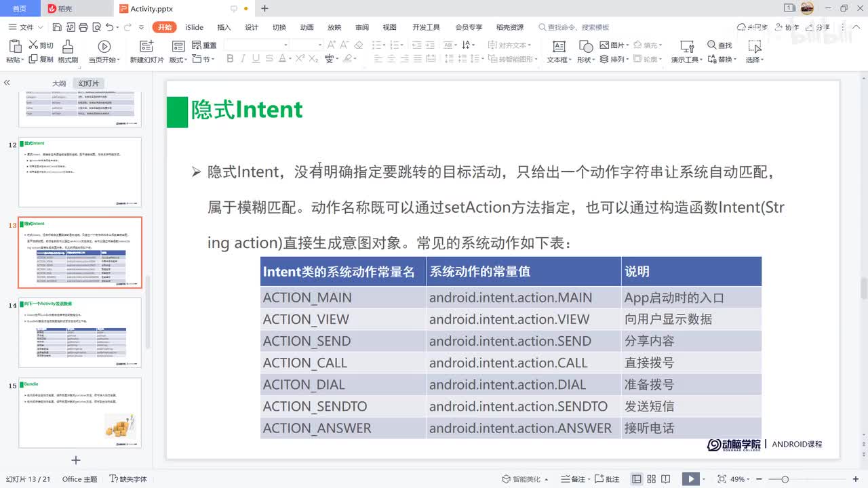Switch to the Review (审阅) tab

pos(362,27)
